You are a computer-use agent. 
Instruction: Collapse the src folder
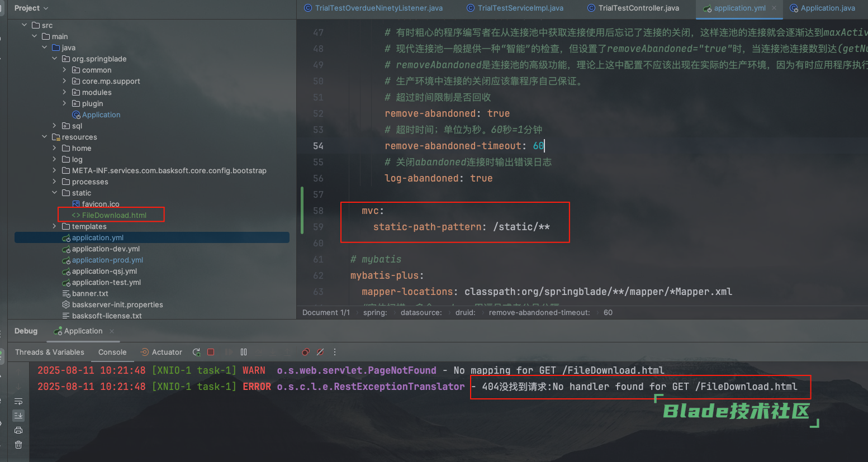pos(24,25)
